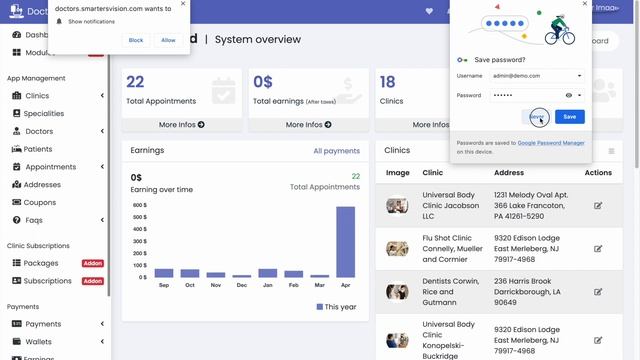The height and width of the screenshot is (360, 640).
Task: Expand the Clinics sidebar submenu arrow
Action: pos(102,96)
